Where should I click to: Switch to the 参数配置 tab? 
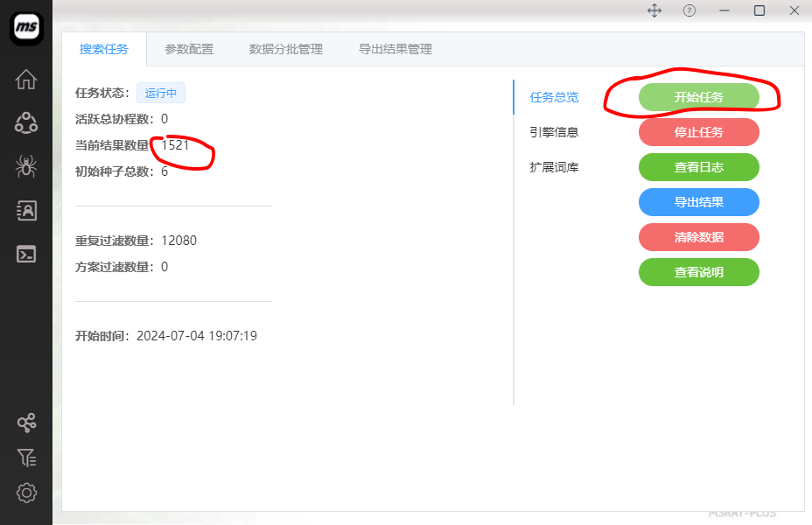(189, 49)
